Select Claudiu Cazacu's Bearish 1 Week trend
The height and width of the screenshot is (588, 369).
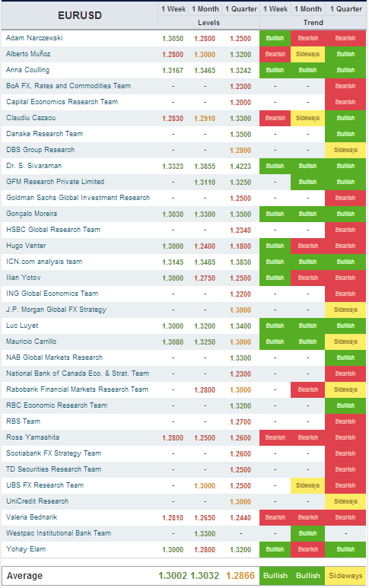(x=275, y=118)
